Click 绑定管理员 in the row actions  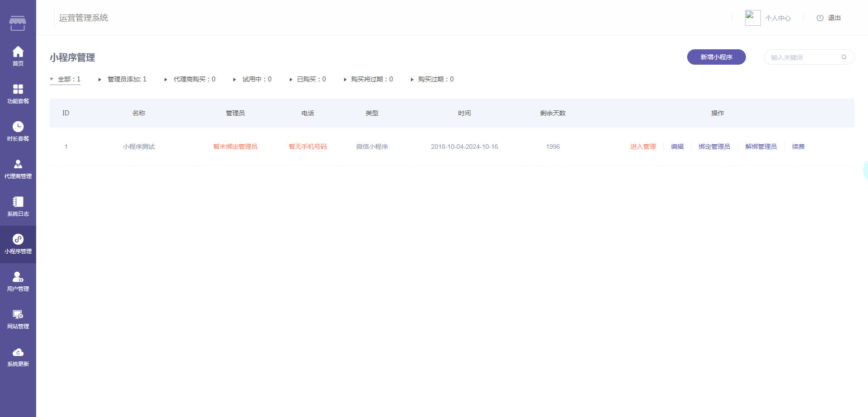tap(714, 147)
